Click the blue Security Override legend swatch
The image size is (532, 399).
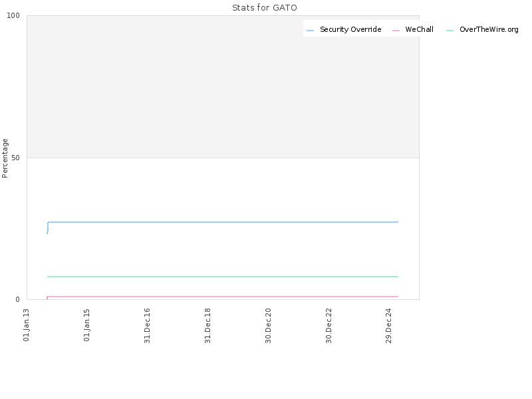point(310,31)
